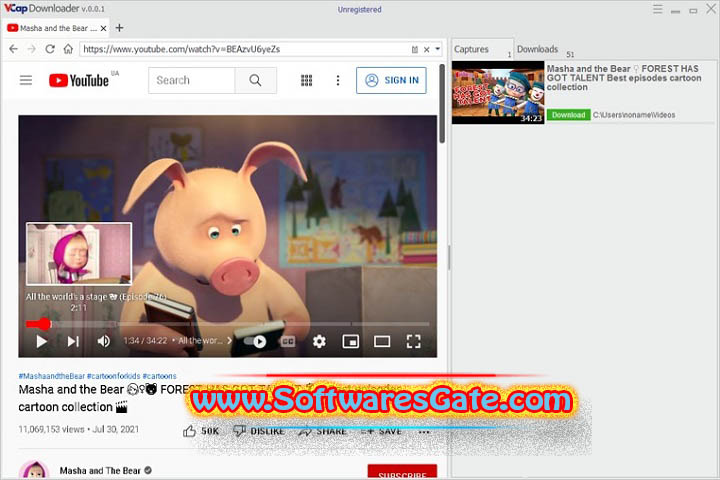Reload the page with refresh icon
This screenshot has width=720, height=480.
pyautogui.click(x=50, y=49)
